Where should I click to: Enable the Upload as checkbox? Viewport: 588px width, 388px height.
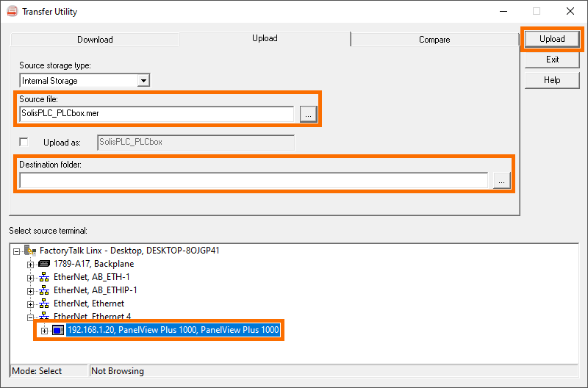pyautogui.click(x=24, y=142)
